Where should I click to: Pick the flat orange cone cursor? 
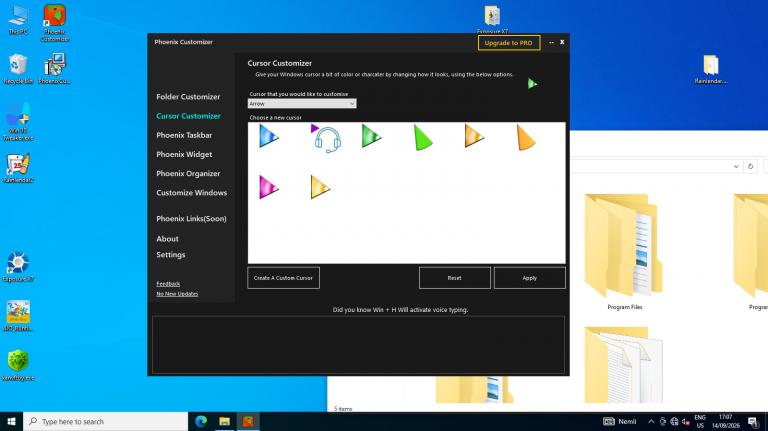[x=526, y=137]
